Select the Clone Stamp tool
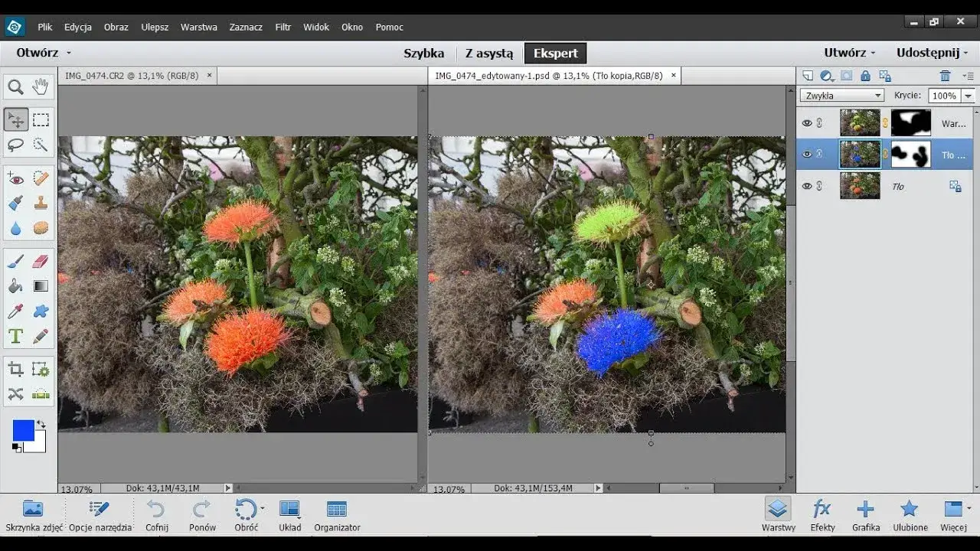The width and height of the screenshot is (980, 551). pyautogui.click(x=41, y=203)
